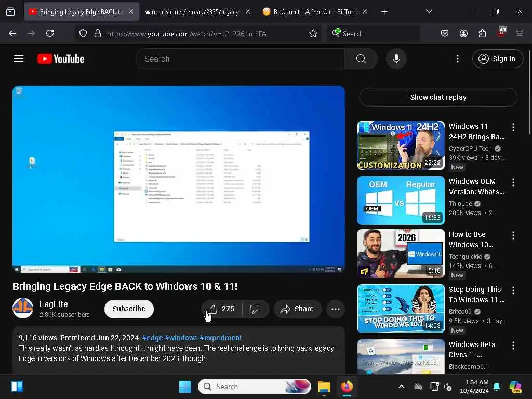List all tabs dropdown arrow
Image resolution: width=532 pixels, height=399 pixels.
[x=429, y=12]
